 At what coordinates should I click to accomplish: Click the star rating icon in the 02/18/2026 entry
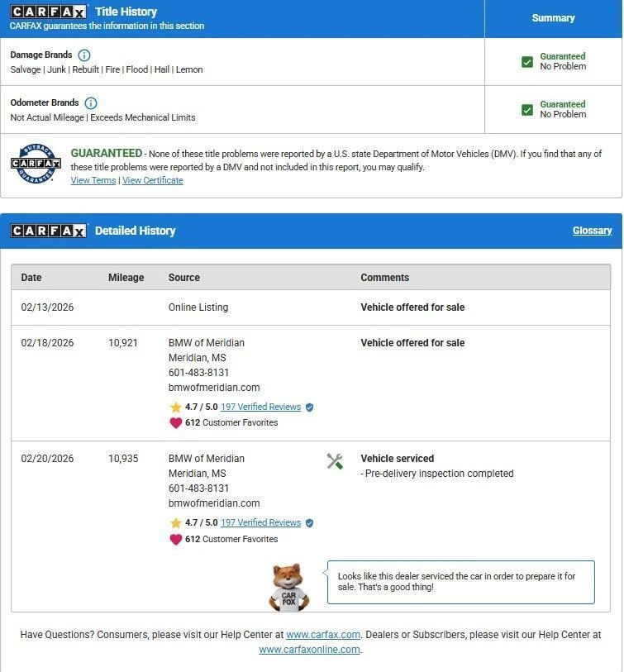tap(175, 407)
